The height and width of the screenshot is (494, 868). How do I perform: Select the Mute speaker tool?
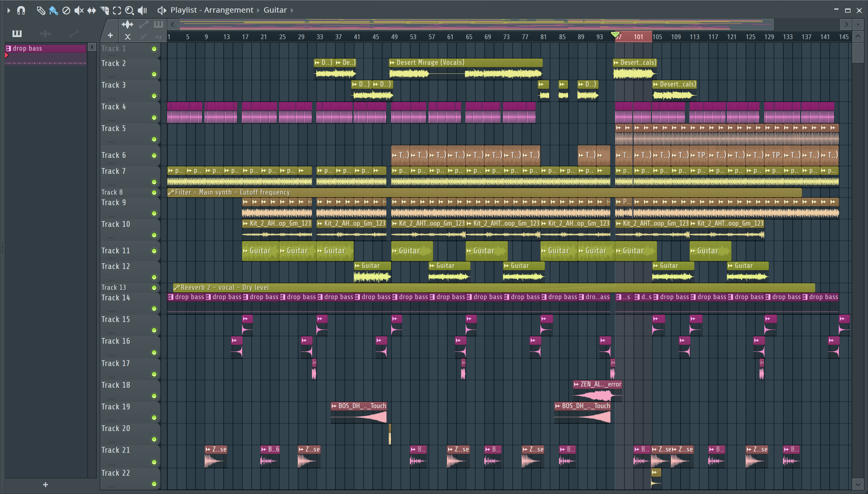pos(79,11)
